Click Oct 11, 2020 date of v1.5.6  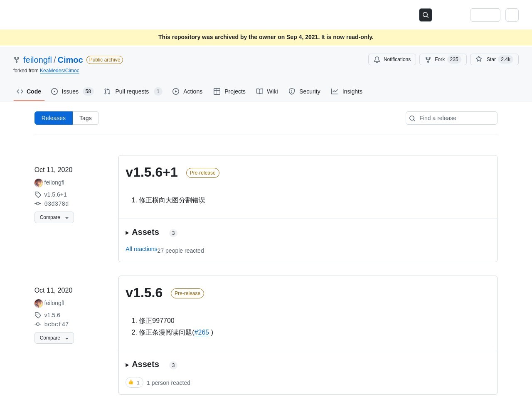coord(53,290)
